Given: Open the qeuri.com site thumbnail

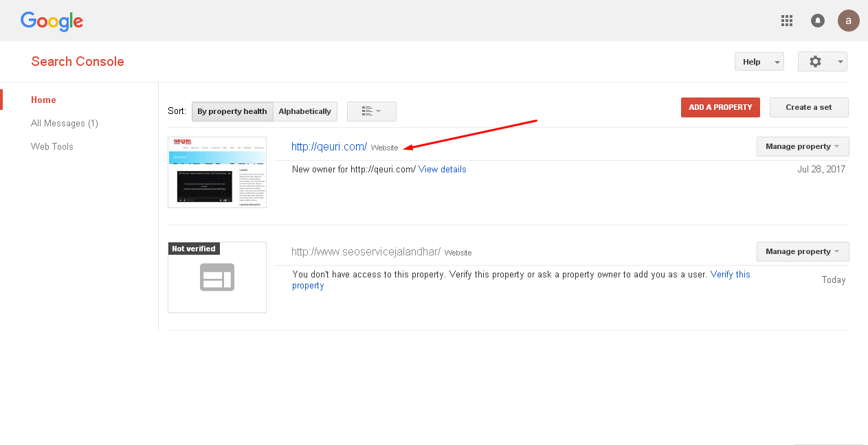Looking at the screenshot, I should pos(217,172).
